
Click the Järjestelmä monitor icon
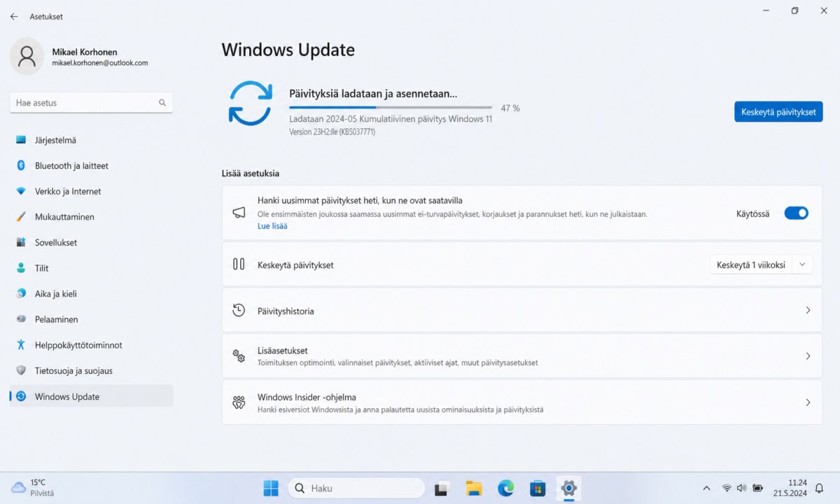click(x=21, y=140)
